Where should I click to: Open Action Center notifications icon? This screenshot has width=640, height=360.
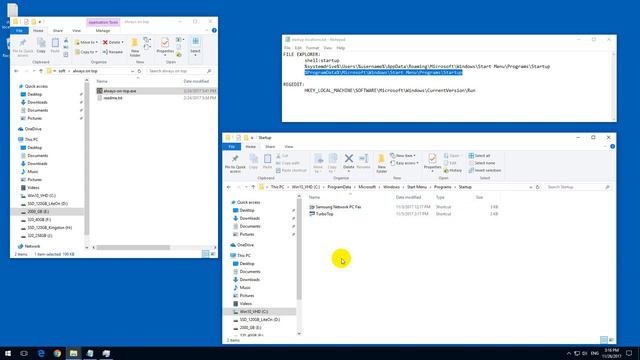629,353
